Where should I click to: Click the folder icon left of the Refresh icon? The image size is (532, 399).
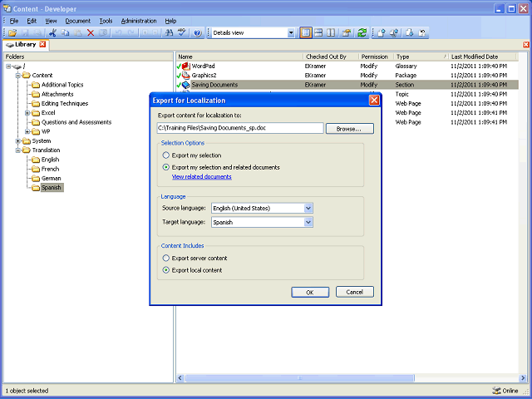[347, 33]
